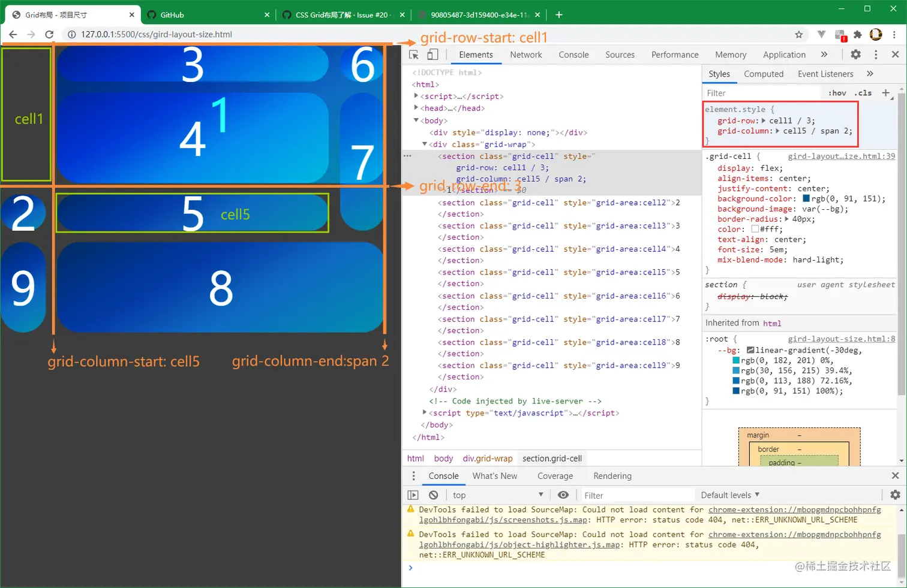Click the address bar URL

[157, 34]
